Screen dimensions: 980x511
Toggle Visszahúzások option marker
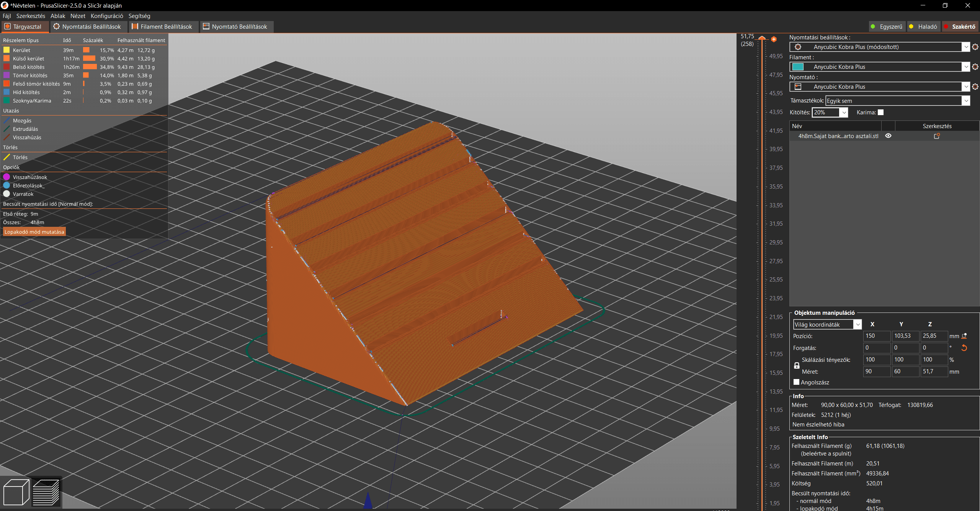pos(7,177)
